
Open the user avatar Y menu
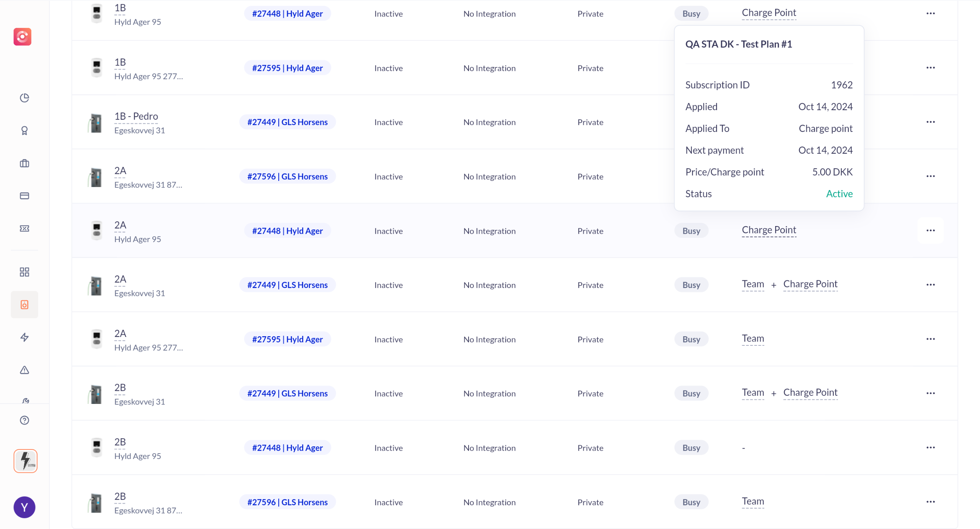click(24, 507)
